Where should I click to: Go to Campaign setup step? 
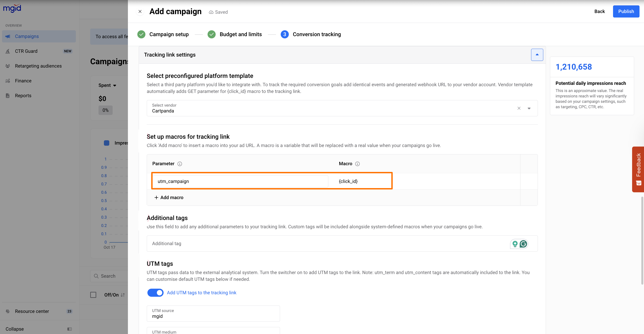click(x=169, y=34)
